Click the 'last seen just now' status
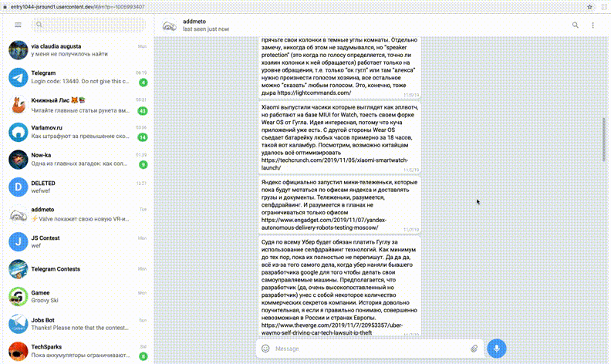611x364 pixels. click(x=206, y=29)
